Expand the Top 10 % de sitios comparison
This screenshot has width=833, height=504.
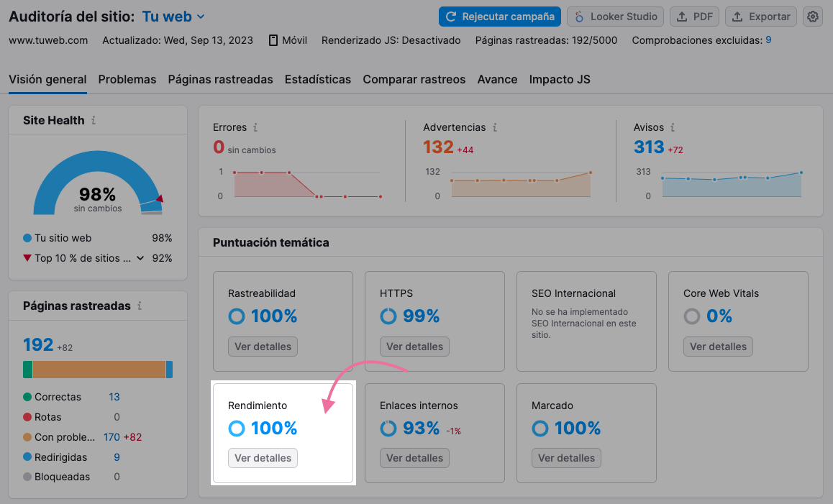pyautogui.click(x=140, y=258)
